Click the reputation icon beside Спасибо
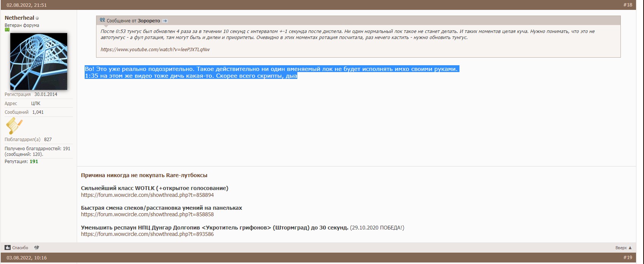Image resolution: width=644 pixels, height=264 pixels. [36, 248]
